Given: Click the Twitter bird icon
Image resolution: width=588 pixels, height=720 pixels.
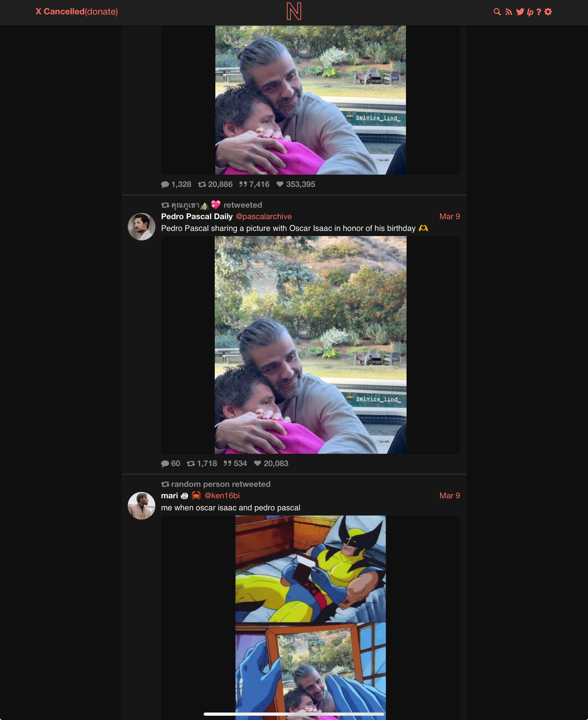Looking at the screenshot, I should [x=520, y=12].
